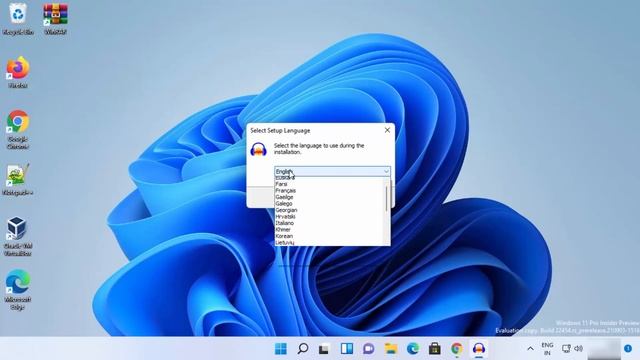Open the Widgets panel from taskbar
Image resolution: width=640 pixels, height=360 pixels.
347,349
